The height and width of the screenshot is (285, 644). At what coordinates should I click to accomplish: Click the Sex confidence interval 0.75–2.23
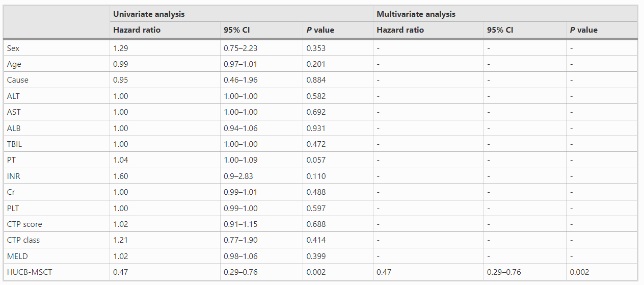pos(240,48)
